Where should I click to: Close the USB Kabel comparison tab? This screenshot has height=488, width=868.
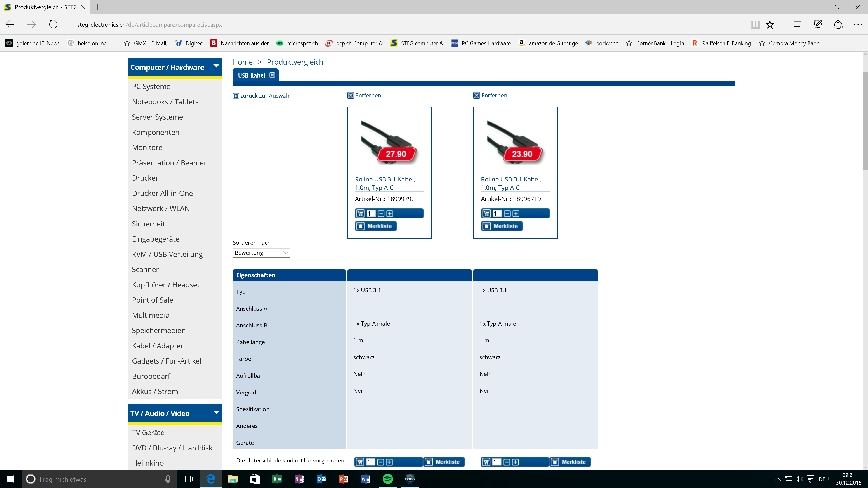tap(272, 75)
